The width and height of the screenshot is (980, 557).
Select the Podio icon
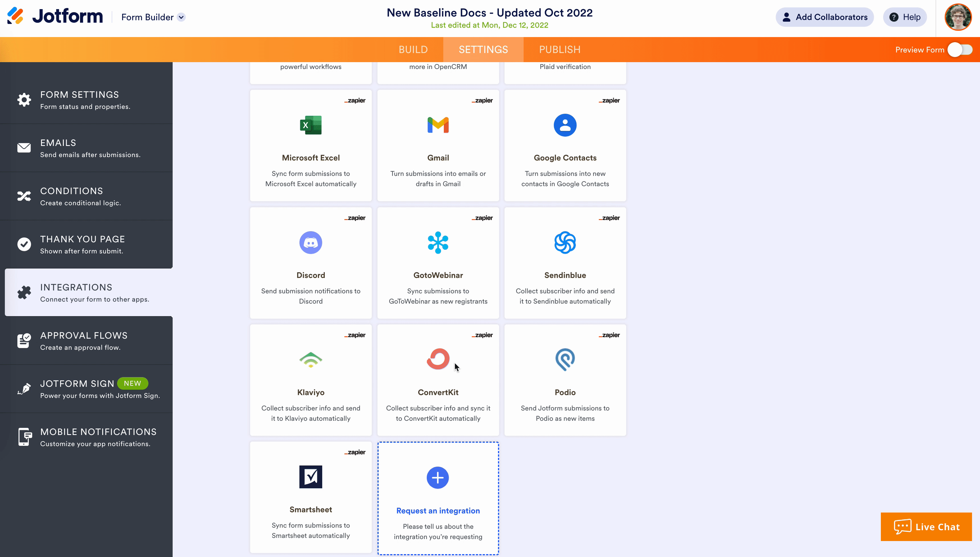coord(565,360)
